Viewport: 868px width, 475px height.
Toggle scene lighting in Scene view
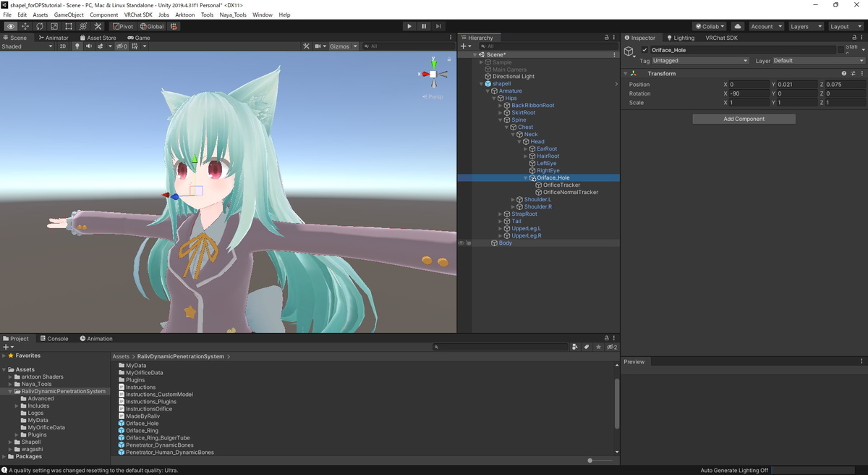[x=77, y=45]
